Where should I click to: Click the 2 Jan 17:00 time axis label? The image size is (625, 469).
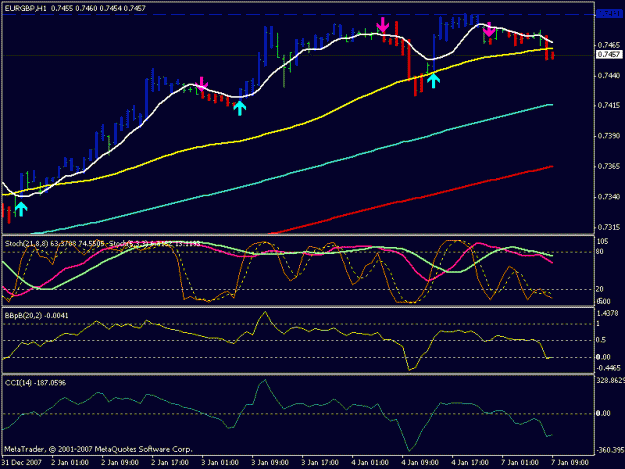tap(170, 463)
